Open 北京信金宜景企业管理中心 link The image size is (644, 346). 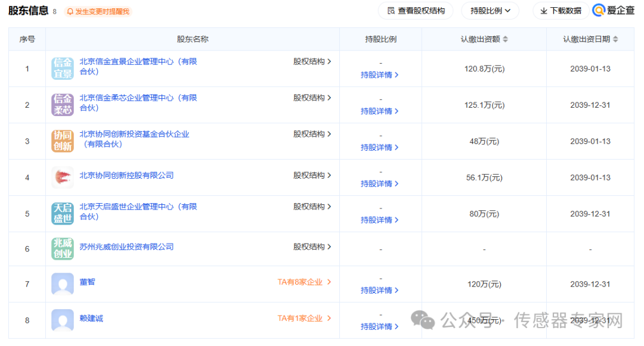[138, 67]
